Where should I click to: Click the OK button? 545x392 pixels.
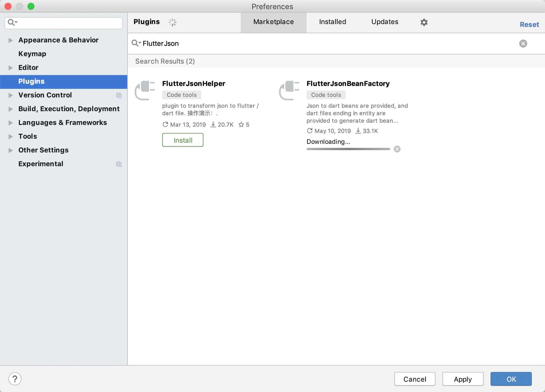coord(511,379)
